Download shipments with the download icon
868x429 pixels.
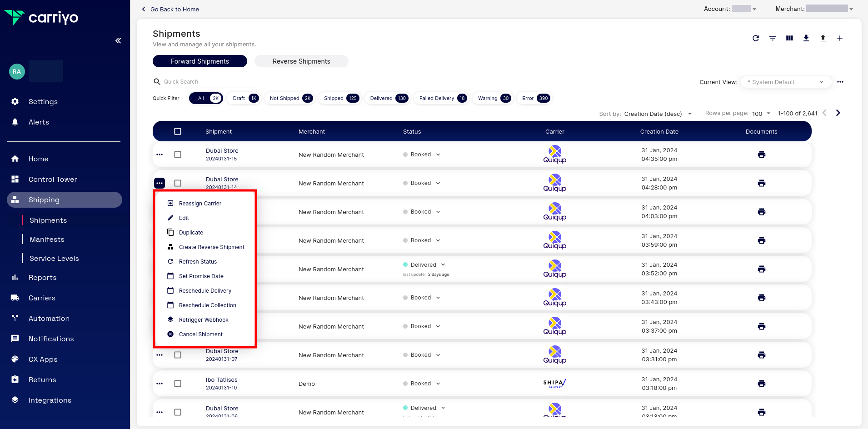tap(806, 38)
